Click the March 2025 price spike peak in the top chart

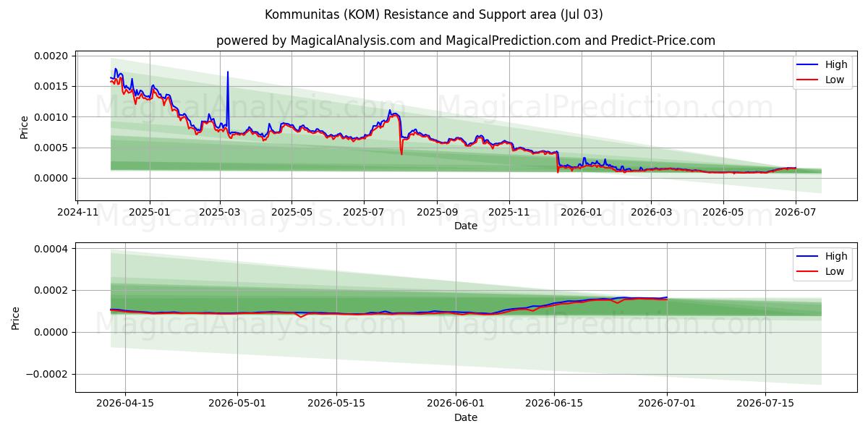[228, 72]
